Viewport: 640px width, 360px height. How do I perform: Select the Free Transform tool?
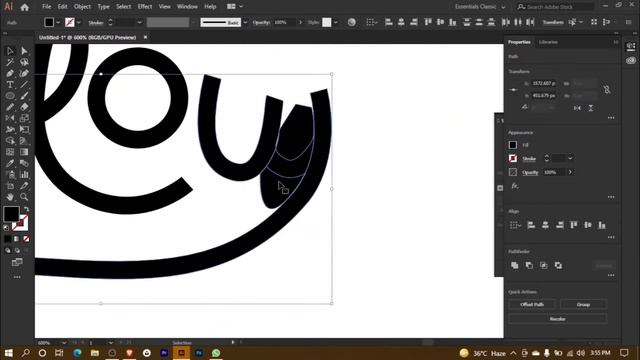(24, 129)
